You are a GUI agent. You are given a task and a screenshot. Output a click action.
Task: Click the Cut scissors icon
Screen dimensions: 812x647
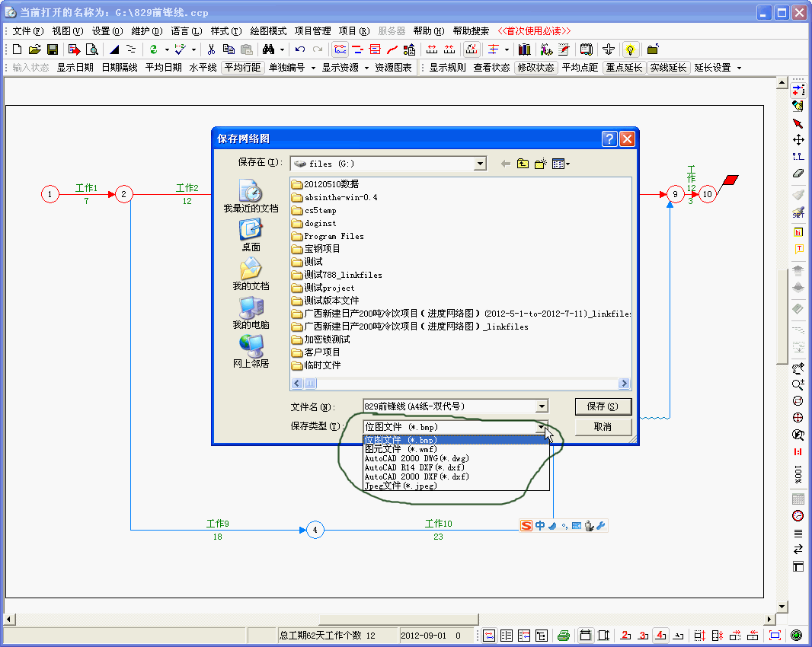click(x=211, y=49)
